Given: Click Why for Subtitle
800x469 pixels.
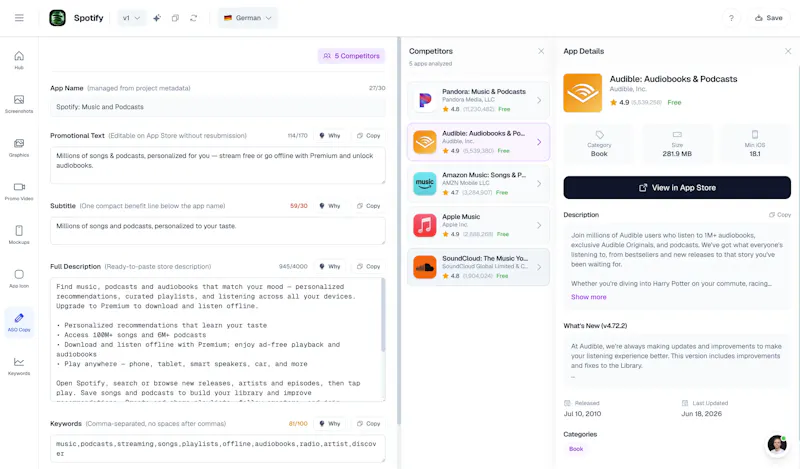Looking at the screenshot, I should point(330,206).
